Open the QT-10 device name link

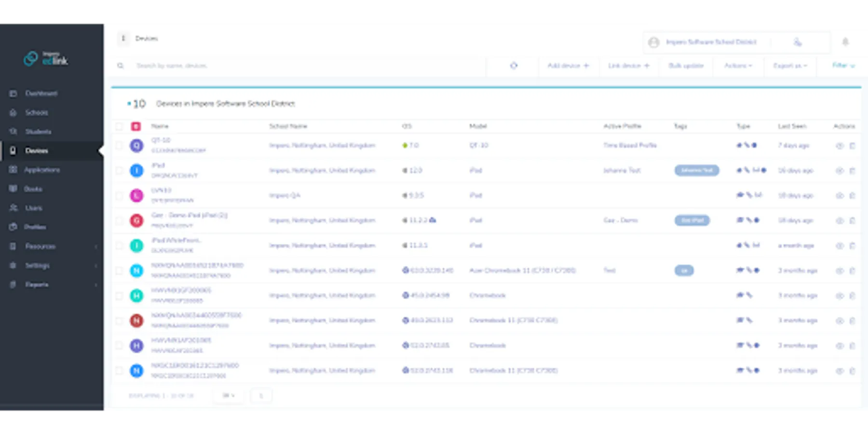[x=161, y=140]
